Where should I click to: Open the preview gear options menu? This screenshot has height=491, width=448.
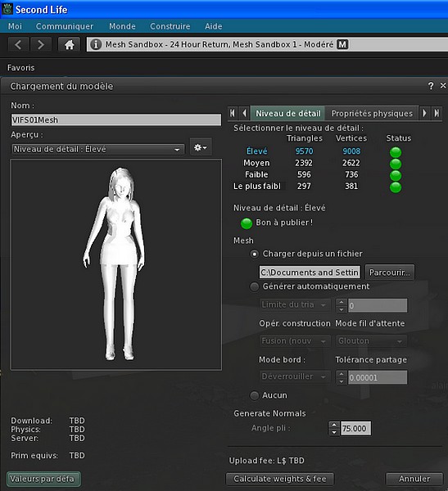coord(201,147)
